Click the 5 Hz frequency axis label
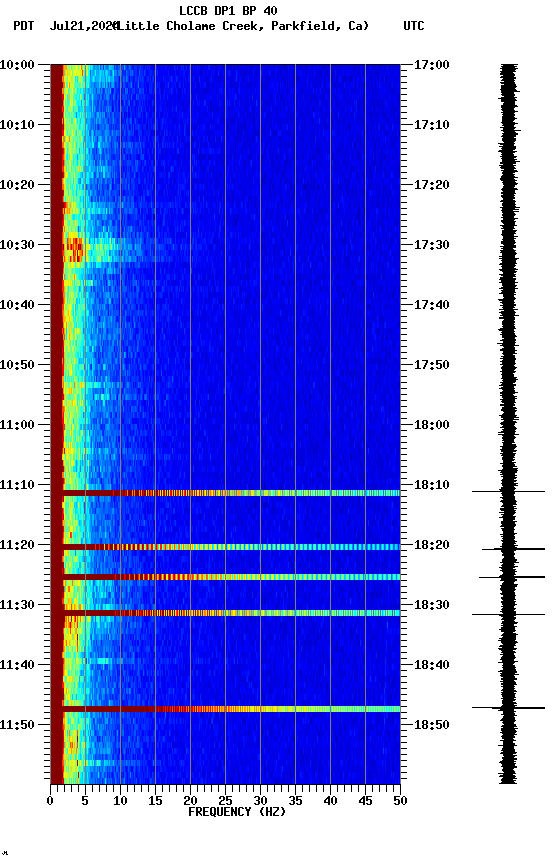This screenshot has width=552, height=864. 85,801
